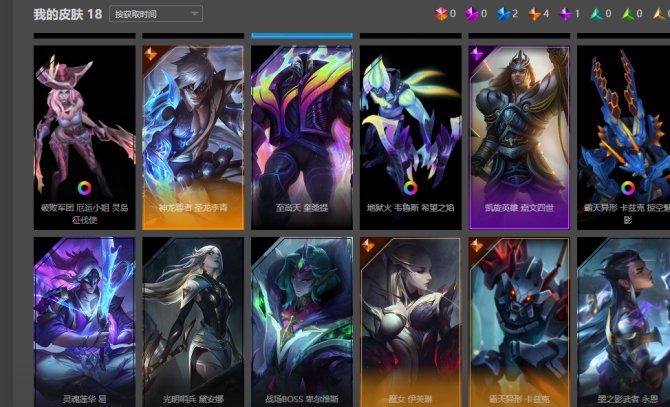
Task: Open chroma wheel on 卡兹克 探空魅影 skin
Action: pyautogui.click(x=628, y=188)
